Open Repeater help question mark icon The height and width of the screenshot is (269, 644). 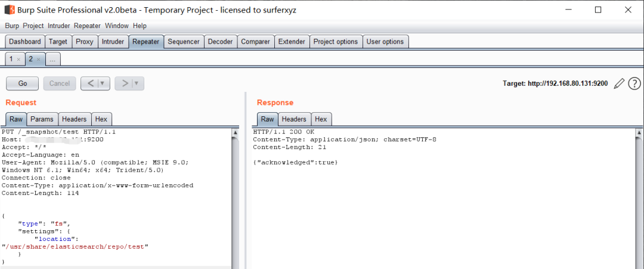pos(634,84)
